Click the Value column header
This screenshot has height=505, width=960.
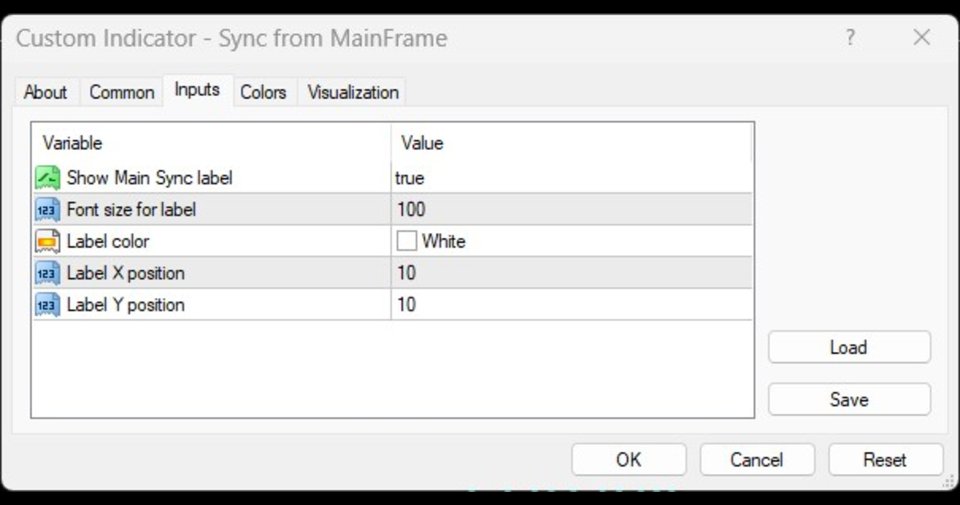pyautogui.click(x=571, y=143)
